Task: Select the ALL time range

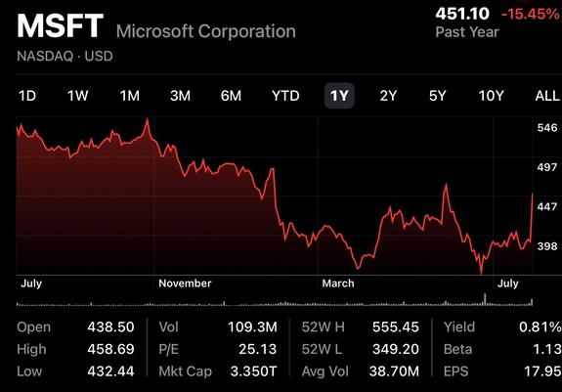Action: click(x=547, y=96)
